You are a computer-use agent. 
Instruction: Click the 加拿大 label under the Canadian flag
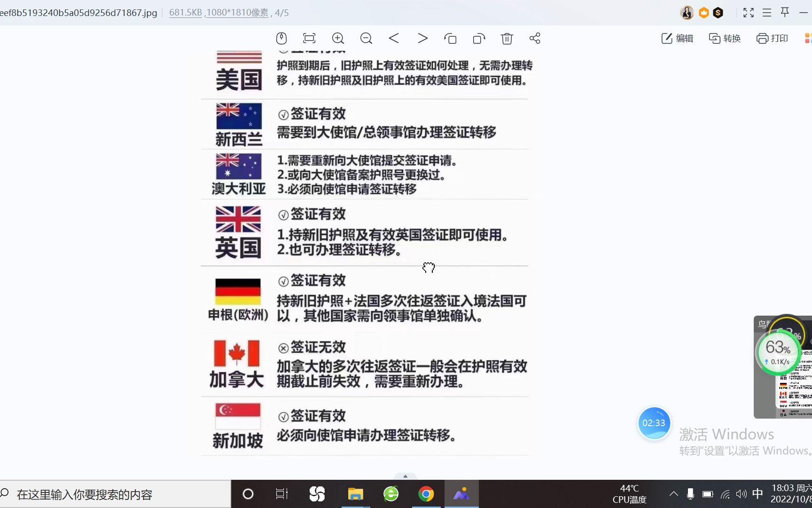236,379
